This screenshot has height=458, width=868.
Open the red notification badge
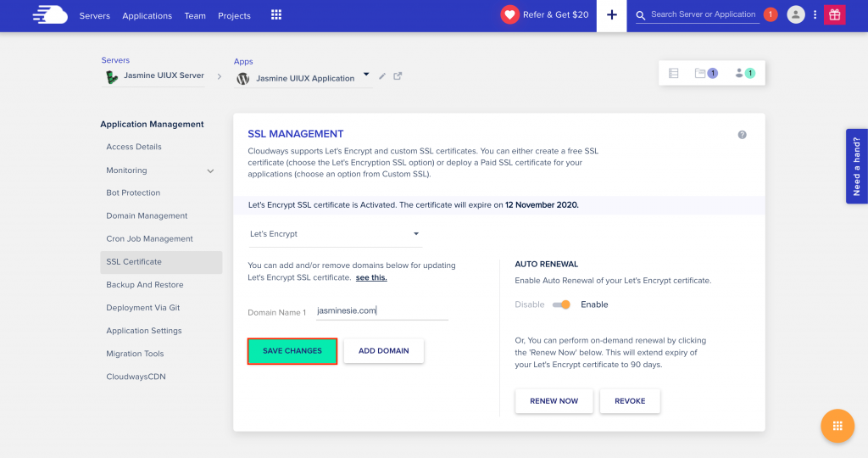click(770, 15)
